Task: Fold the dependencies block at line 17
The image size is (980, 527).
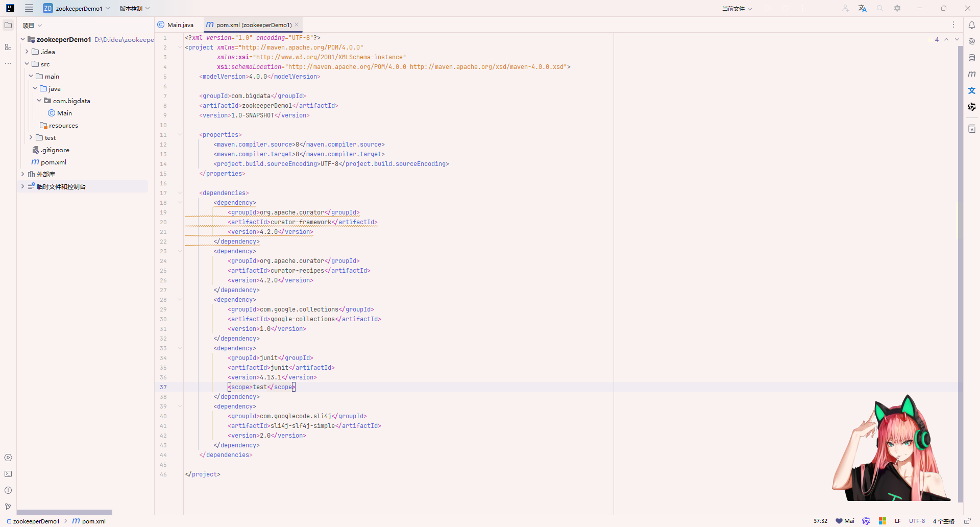Action: (x=180, y=193)
